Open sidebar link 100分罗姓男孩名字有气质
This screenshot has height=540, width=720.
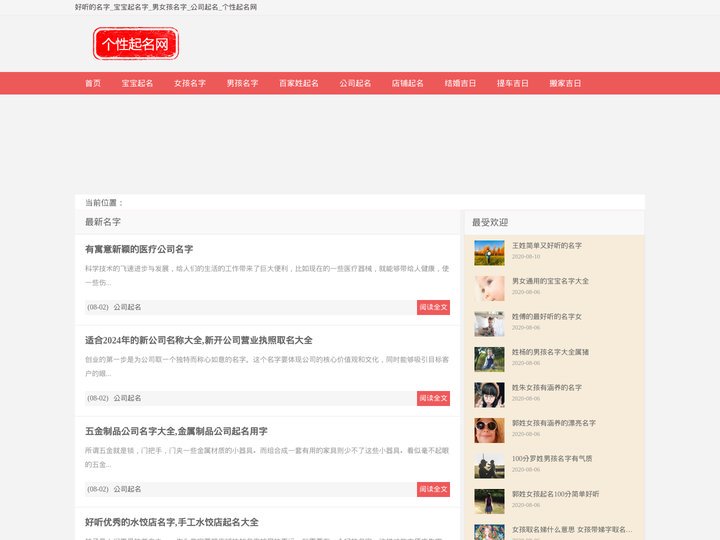(x=552, y=458)
